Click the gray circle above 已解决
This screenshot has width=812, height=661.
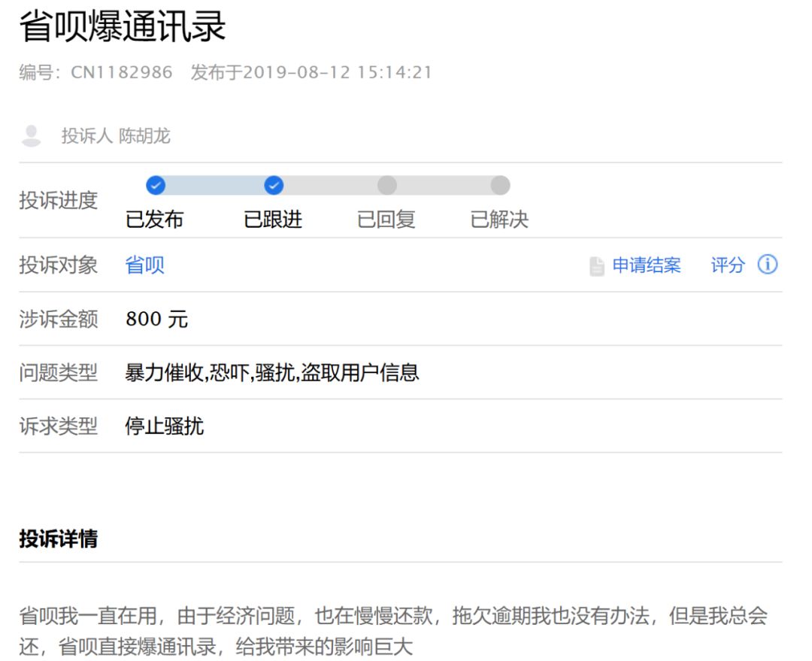pos(500,185)
